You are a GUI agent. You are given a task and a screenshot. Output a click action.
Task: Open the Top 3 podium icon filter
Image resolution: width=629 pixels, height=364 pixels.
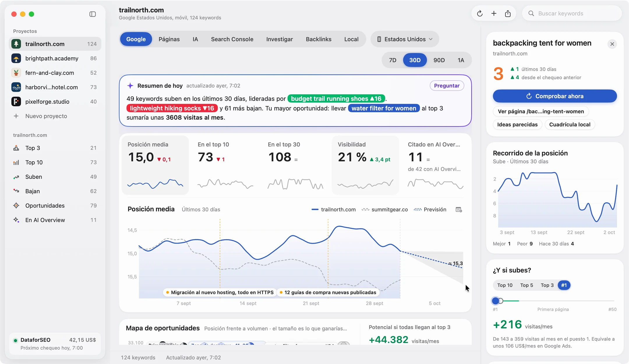tap(16, 148)
